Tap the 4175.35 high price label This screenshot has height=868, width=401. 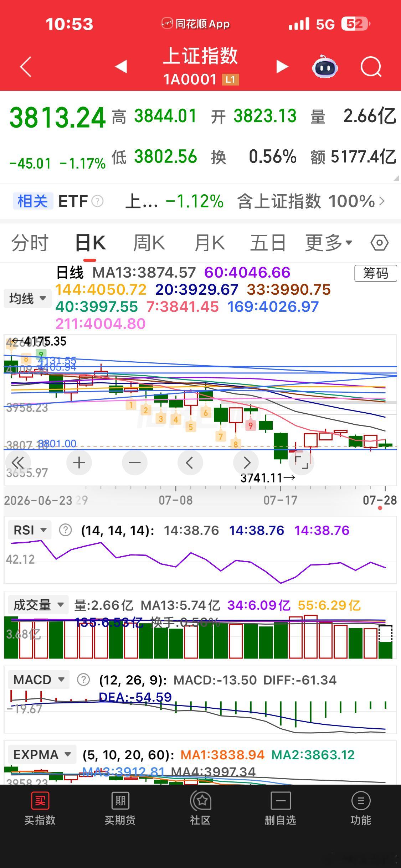click(39, 341)
